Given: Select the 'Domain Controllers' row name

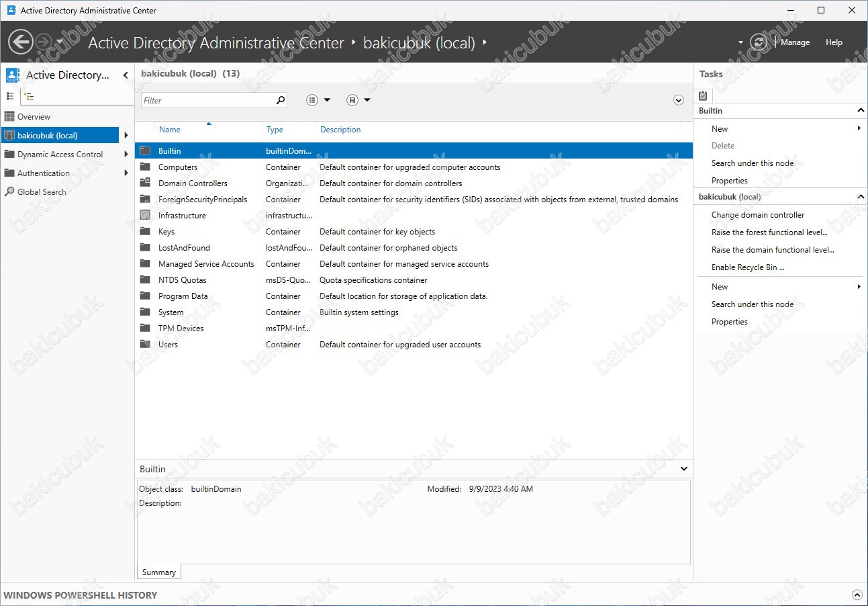Looking at the screenshot, I should [x=193, y=183].
